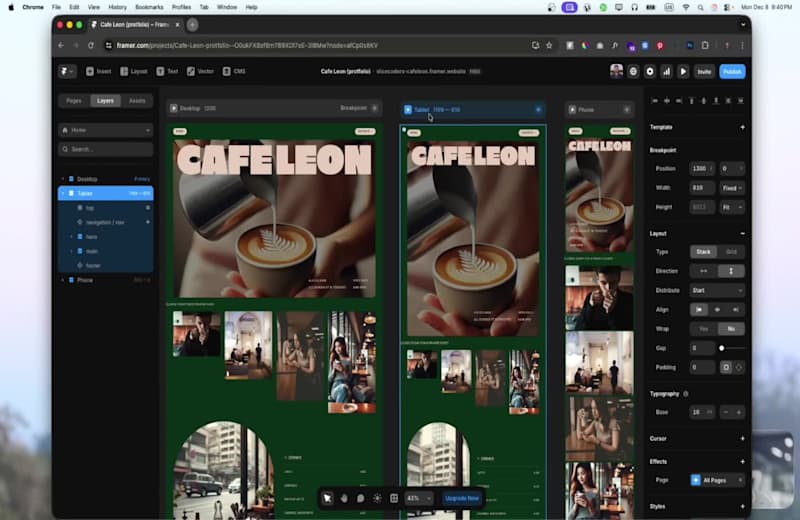
Task: Open the Home page dropdown
Action: click(x=106, y=130)
